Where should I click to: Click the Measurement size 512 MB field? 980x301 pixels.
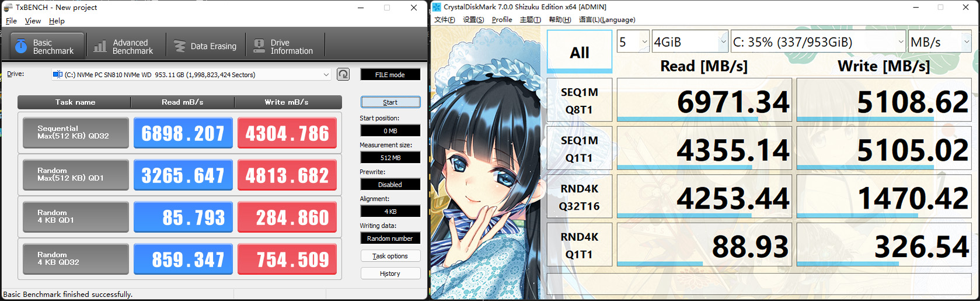tap(390, 158)
